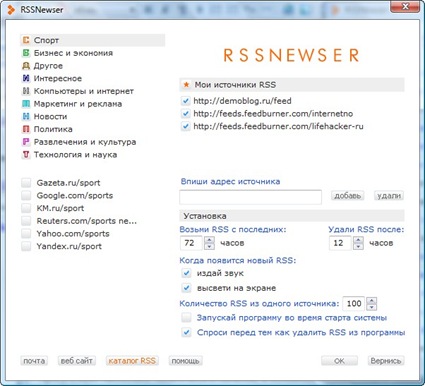
Task: Open the каталог RSS button
Action: pos(132,361)
